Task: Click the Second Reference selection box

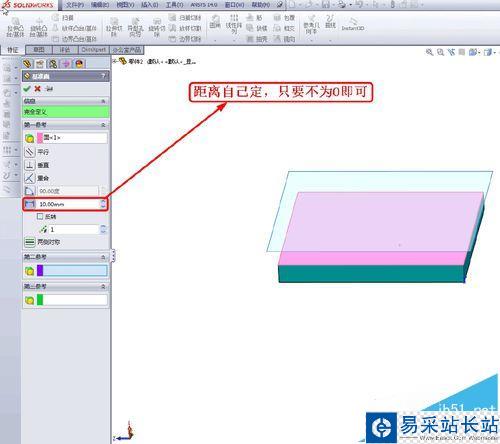Action: [x=72, y=271]
